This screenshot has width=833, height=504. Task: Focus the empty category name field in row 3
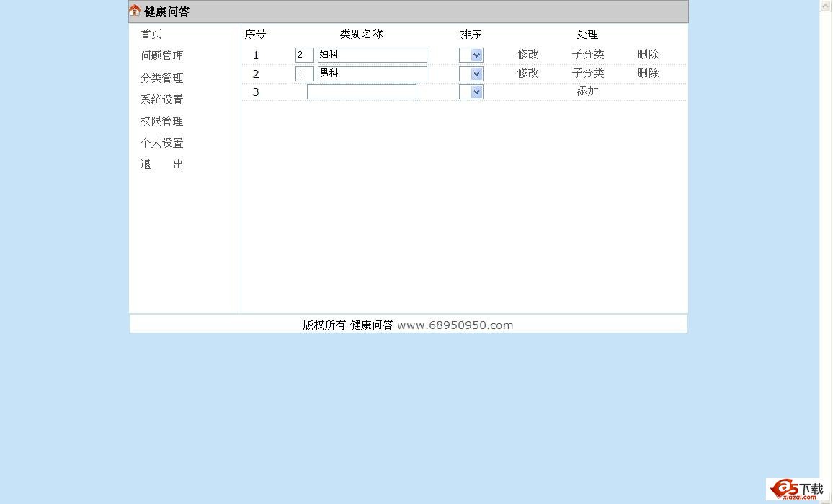tap(361, 92)
